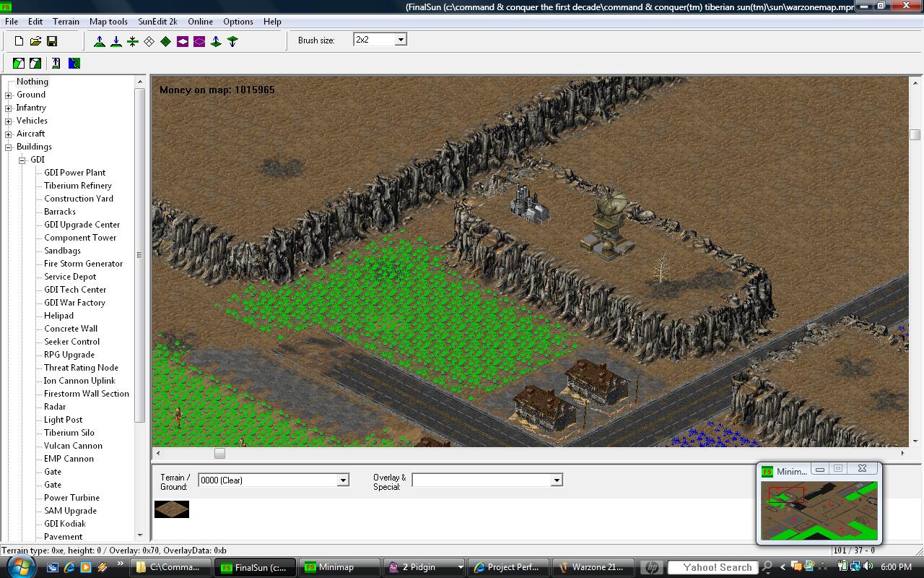Click the media player quick launch icon
The height and width of the screenshot is (578, 924).
click(x=86, y=567)
